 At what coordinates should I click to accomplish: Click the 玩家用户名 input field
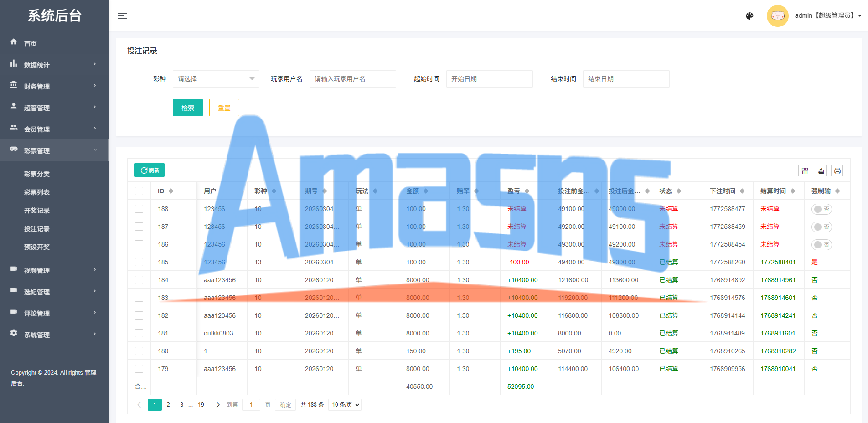[x=353, y=79]
